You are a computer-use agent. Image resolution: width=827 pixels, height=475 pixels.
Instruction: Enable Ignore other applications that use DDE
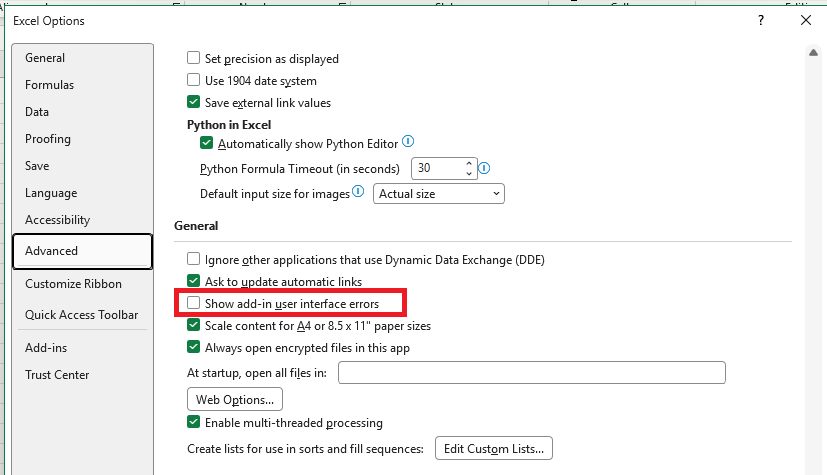click(194, 259)
